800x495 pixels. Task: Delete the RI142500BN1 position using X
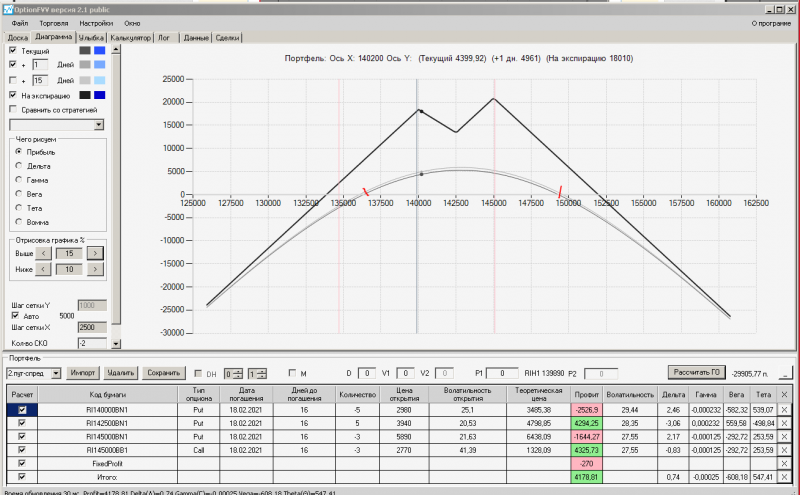click(x=784, y=423)
